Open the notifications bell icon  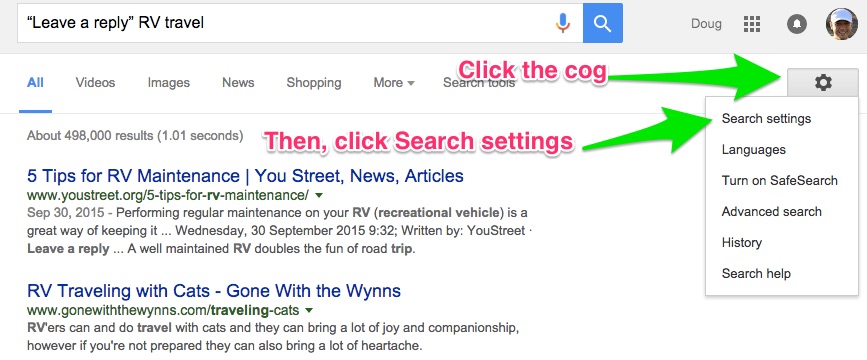(x=797, y=24)
